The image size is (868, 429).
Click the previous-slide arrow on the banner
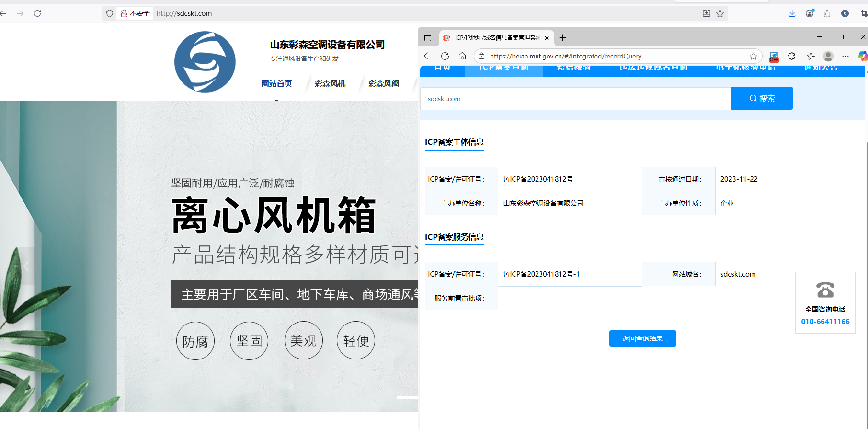26,266
